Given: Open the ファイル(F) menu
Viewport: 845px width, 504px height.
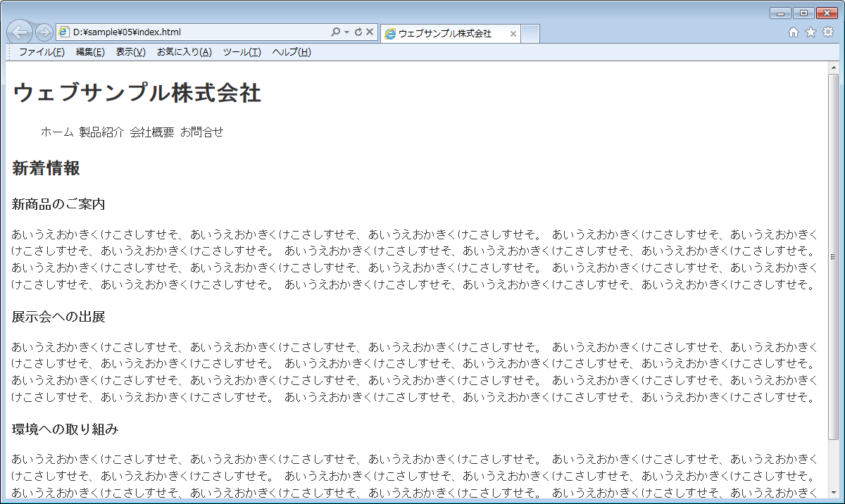Looking at the screenshot, I should [42, 52].
